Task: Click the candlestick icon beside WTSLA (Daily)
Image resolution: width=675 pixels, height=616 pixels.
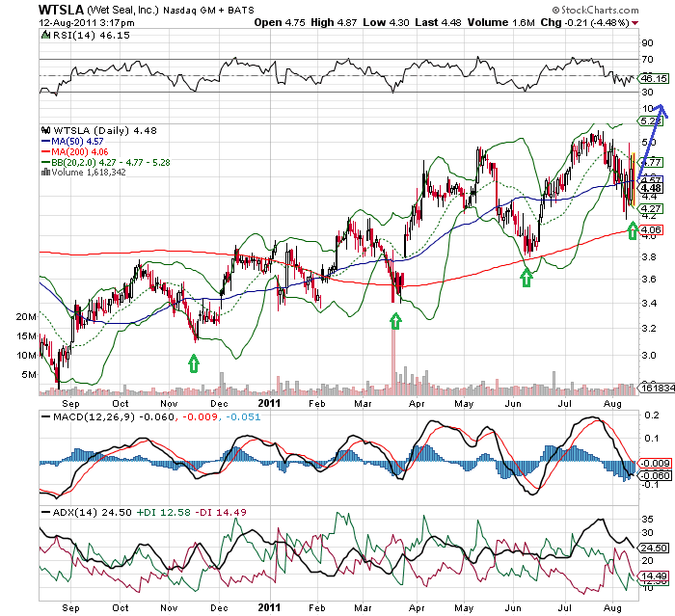Action: click(45, 130)
